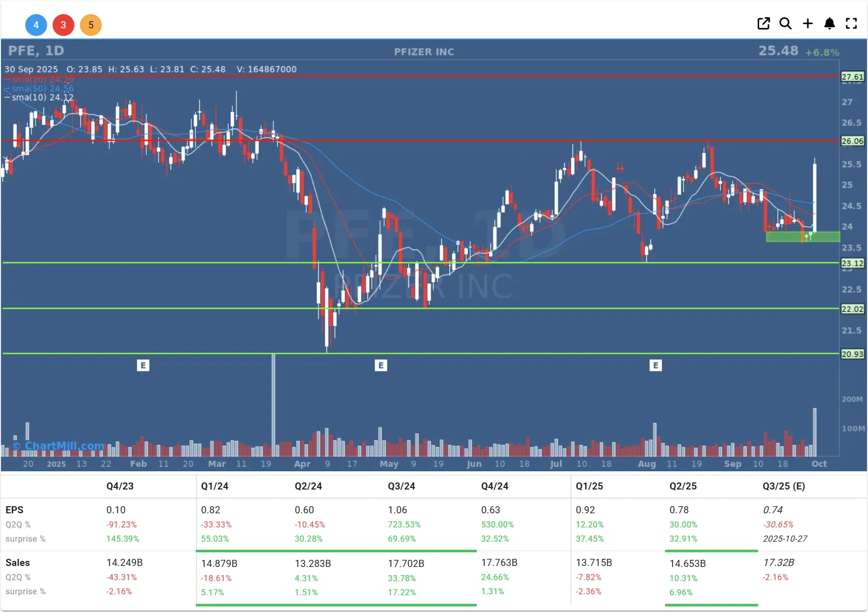Click the orange circle badge 5
The height and width of the screenshot is (612, 868).
pyautogui.click(x=91, y=25)
